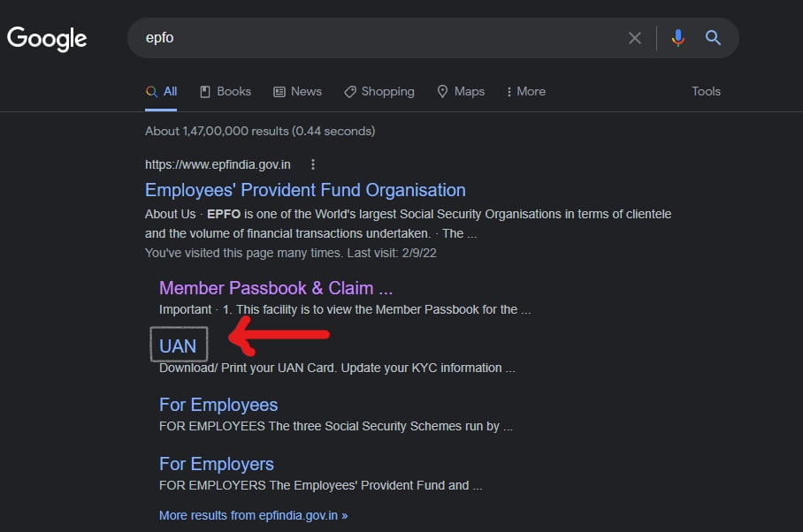Open the Shopping results tab
Image resolution: width=803 pixels, height=532 pixels.
[379, 92]
